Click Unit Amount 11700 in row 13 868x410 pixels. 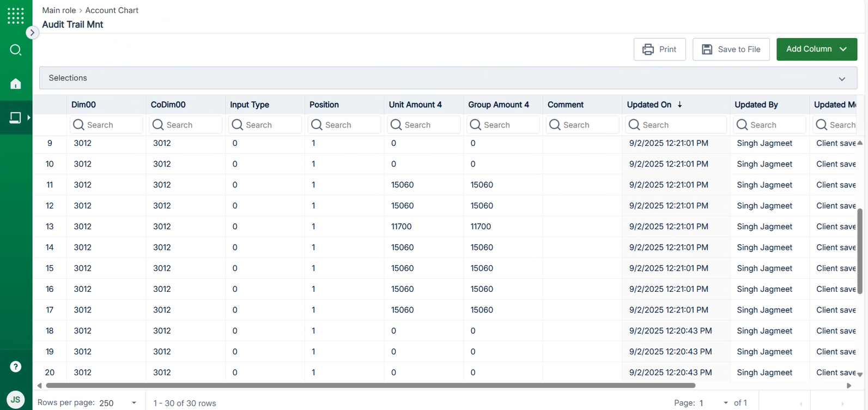point(401,227)
